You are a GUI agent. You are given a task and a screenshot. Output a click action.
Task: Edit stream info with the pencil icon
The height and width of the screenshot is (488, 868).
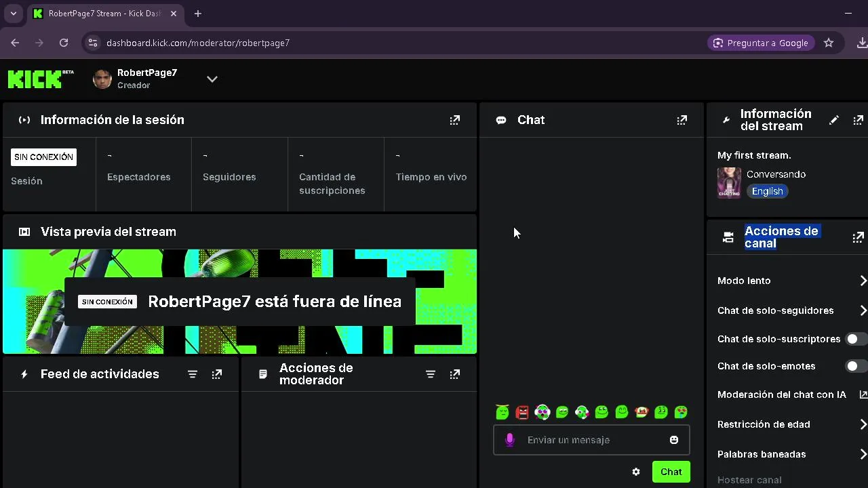coord(834,120)
